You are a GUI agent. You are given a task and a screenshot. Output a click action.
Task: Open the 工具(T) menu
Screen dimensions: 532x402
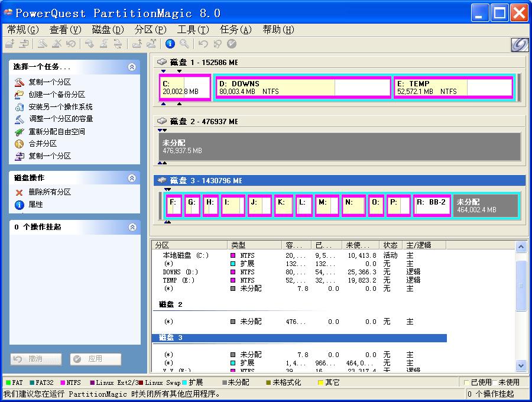click(193, 30)
